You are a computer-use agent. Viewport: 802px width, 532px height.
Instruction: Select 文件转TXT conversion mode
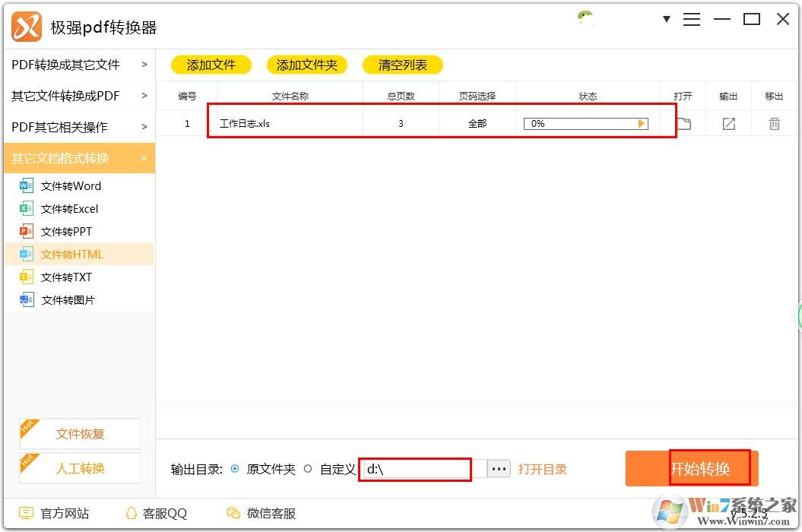[x=27, y=277]
